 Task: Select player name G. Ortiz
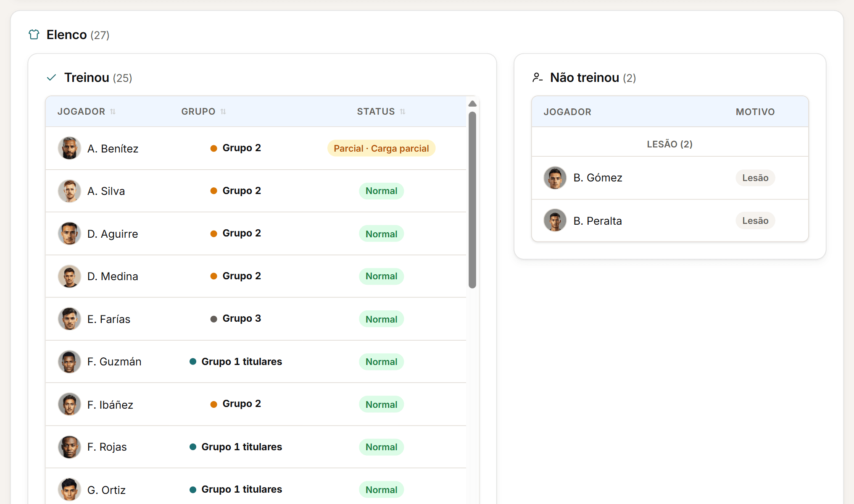pyautogui.click(x=106, y=490)
